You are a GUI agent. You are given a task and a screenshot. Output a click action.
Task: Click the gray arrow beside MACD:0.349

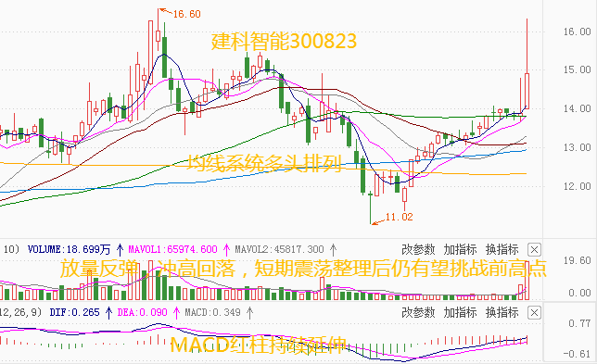[x=249, y=313]
